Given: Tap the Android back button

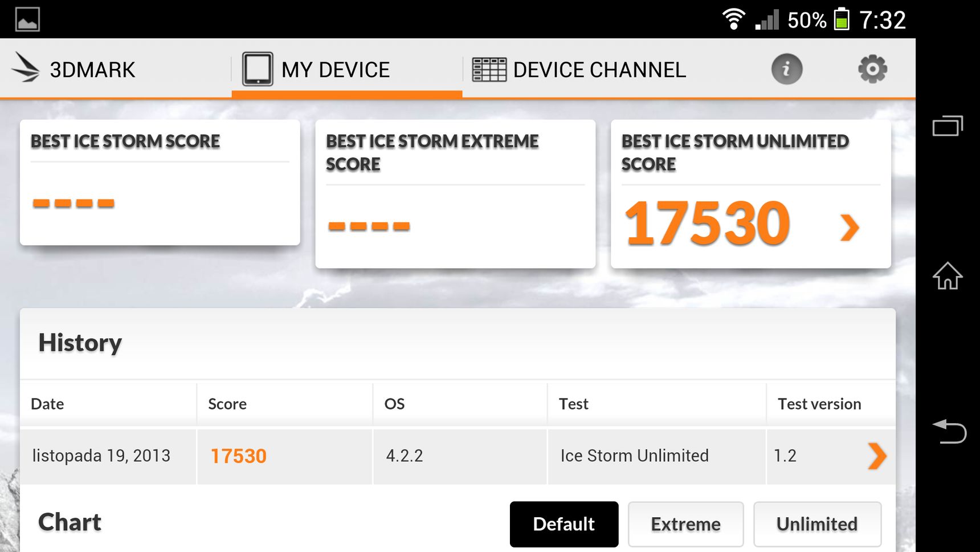Looking at the screenshot, I should tap(949, 431).
